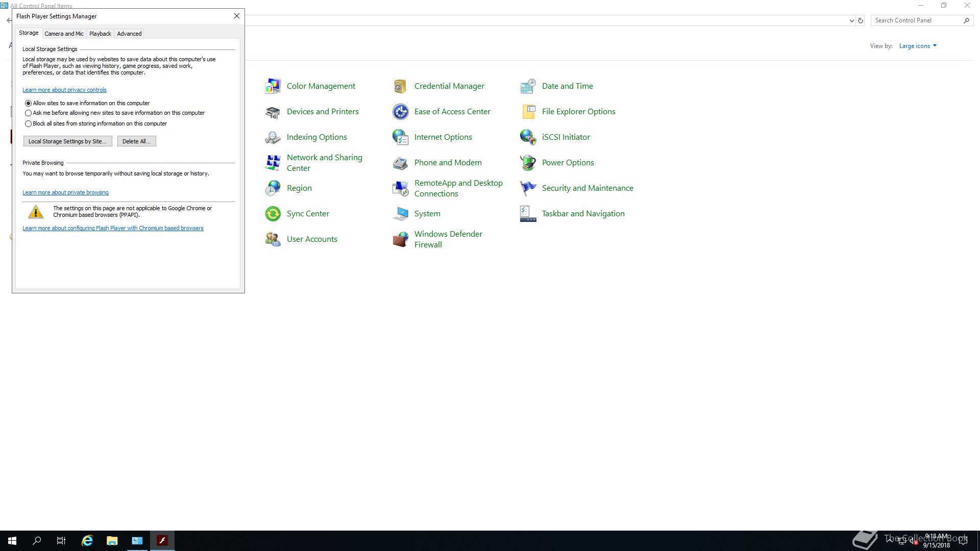
Task: Open Devices and Printers icon
Action: tap(273, 112)
